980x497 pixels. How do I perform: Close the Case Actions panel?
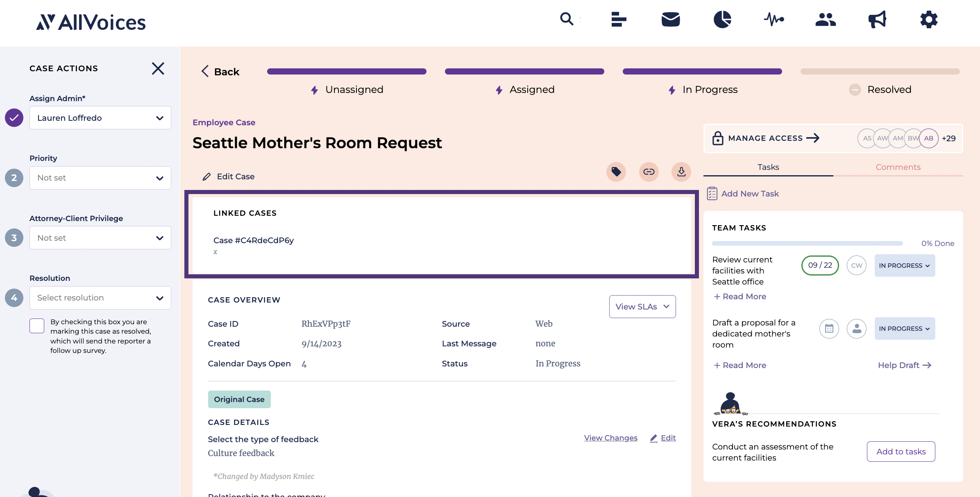[x=158, y=68]
